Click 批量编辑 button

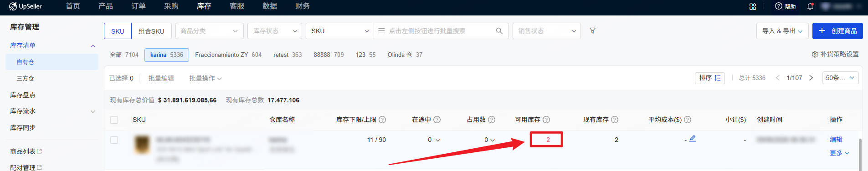pos(161,78)
